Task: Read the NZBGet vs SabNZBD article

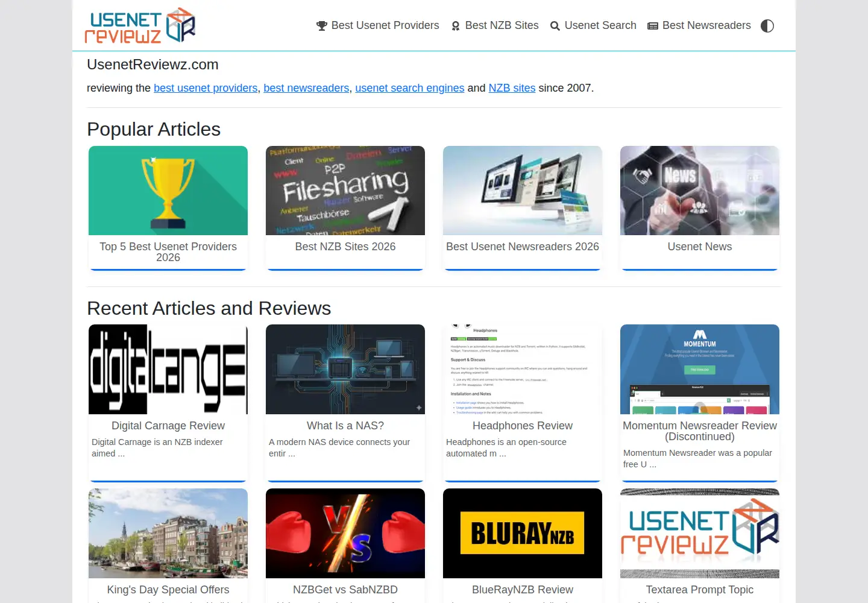Action: (x=345, y=590)
